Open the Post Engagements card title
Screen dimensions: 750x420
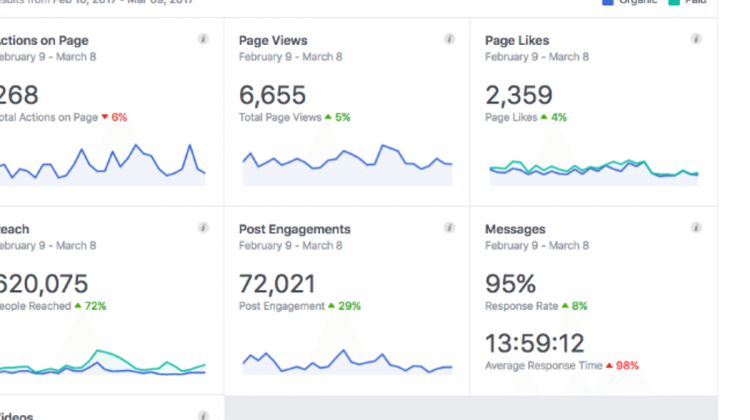click(295, 230)
